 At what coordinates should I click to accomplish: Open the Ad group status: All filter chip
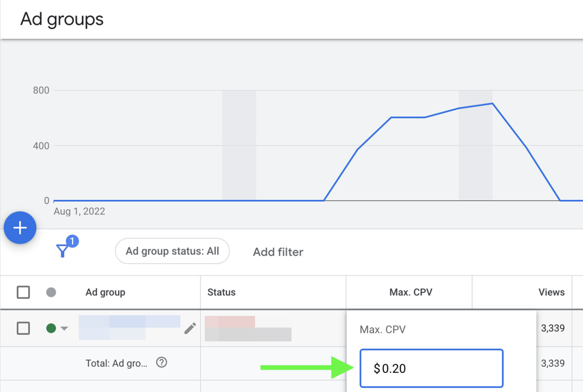click(172, 251)
